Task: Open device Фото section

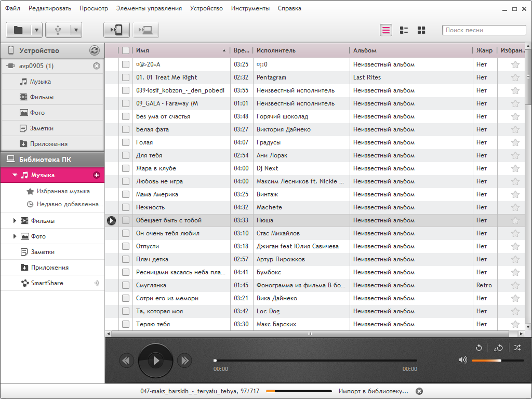Action: pyautogui.click(x=52, y=113)
